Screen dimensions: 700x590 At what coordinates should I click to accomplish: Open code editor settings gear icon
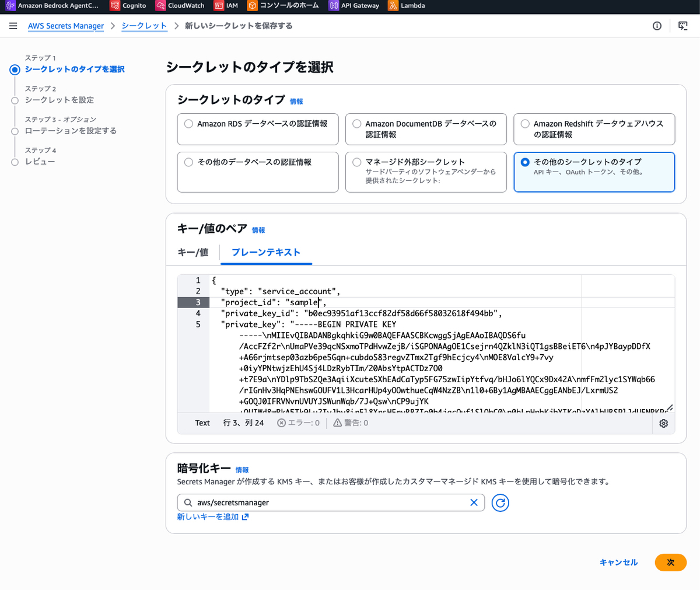point(663,424)
